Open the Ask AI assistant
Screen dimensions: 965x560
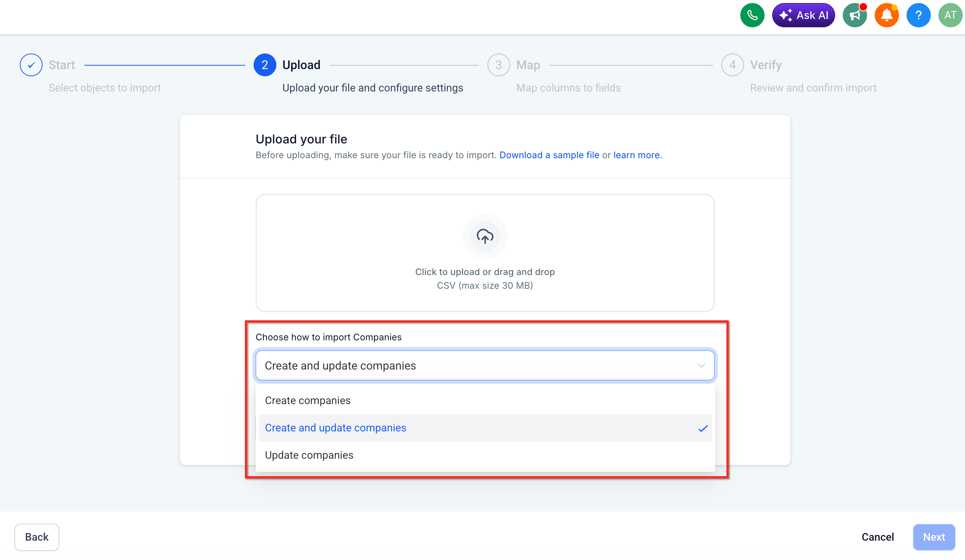click(x=803, y=15)
